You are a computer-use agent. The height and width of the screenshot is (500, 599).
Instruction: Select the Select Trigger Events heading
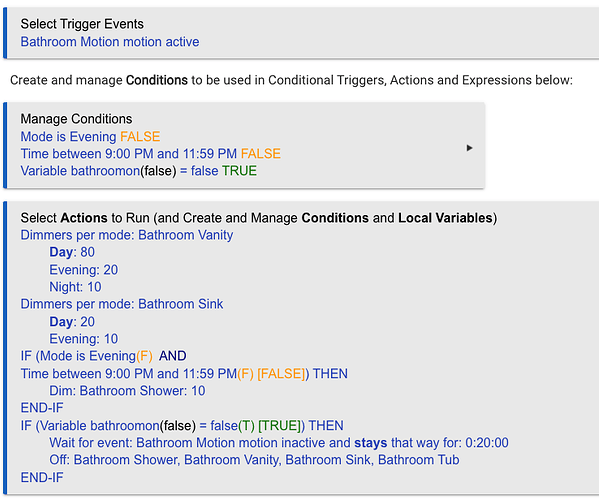tap(82, 24)
